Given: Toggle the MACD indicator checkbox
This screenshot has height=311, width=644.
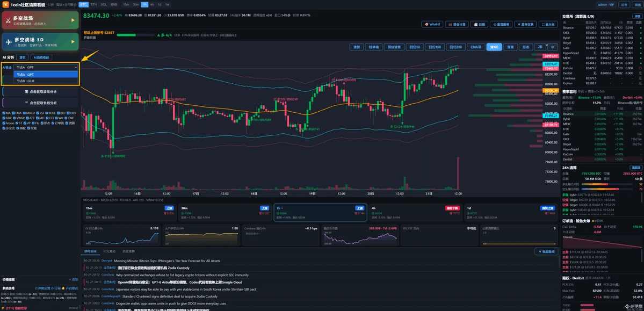Looking at the screenshot, I should pos(24,113).
